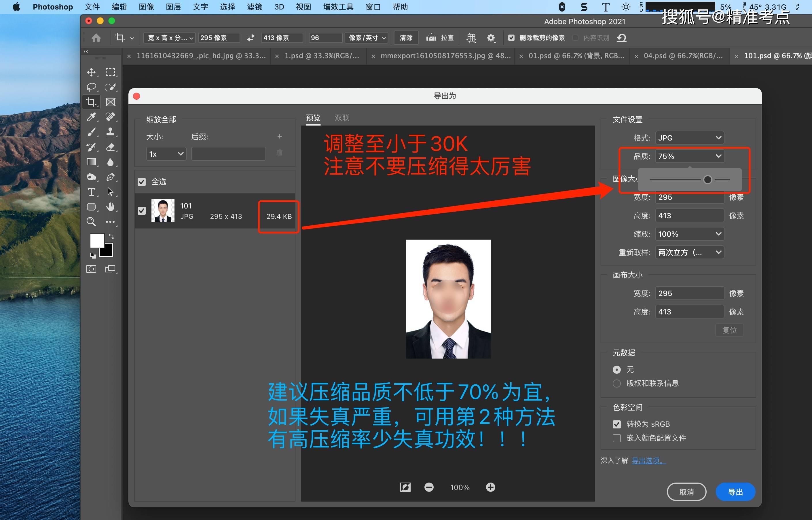Image resolution: width=812 pixels, height=520 pixels.
Task: Select the Eyedropper tool
Action: [x=91, y=117]
